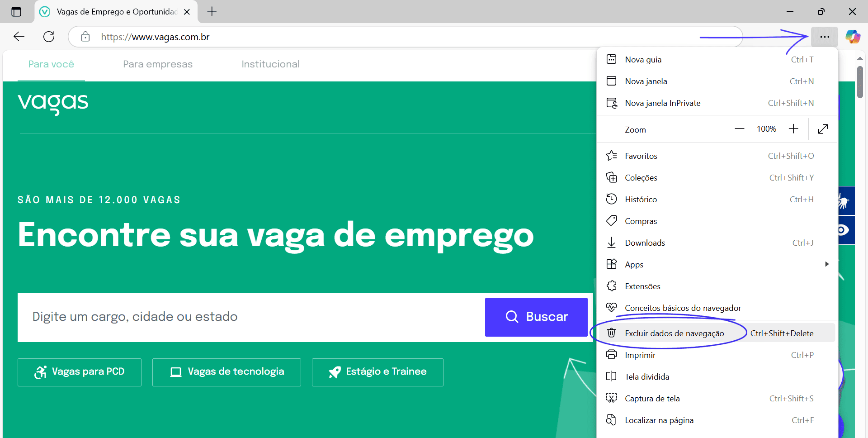The width and height of the screenshot is (868, 438).
Task: Click the Imprimir printer icon
Action: pos(611,355)
